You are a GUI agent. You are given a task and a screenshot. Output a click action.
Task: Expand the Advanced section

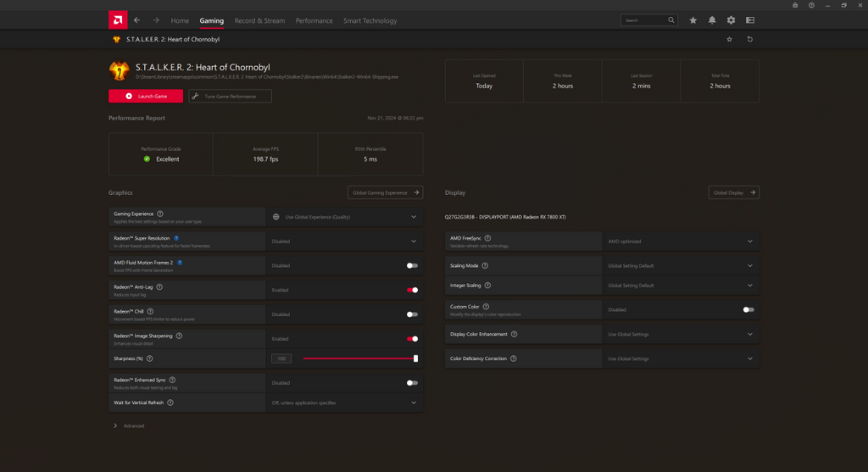[x=116, y=426]
